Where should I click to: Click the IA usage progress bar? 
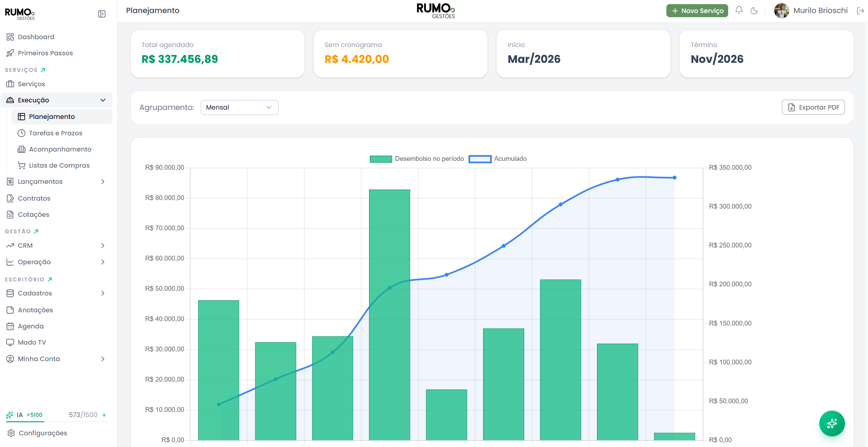click(56, 422)
